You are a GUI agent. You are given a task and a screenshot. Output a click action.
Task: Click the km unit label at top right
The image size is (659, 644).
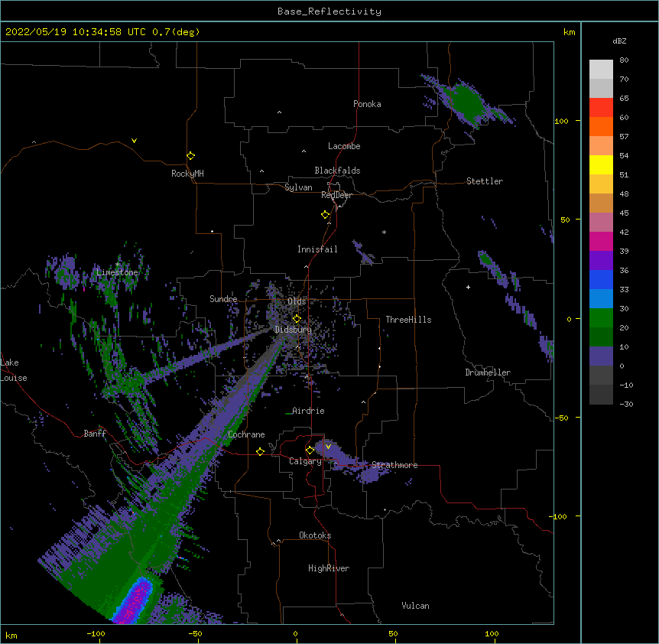click(569, 32)
